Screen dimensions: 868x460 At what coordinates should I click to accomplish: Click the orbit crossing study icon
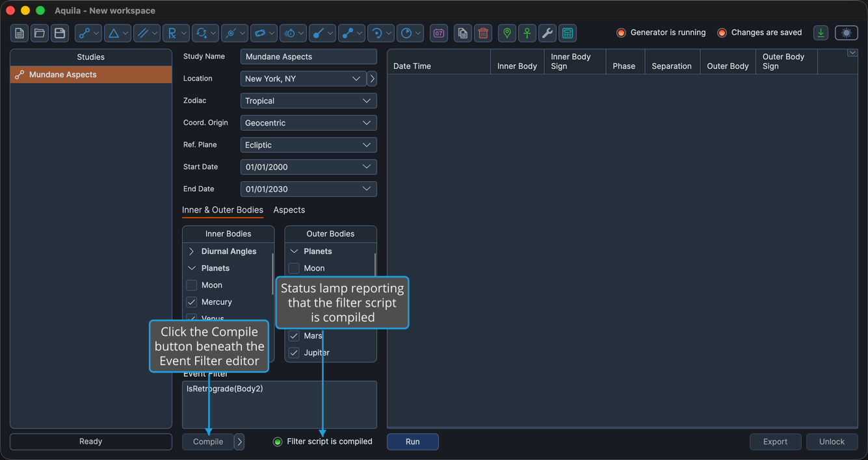(230, 33)
